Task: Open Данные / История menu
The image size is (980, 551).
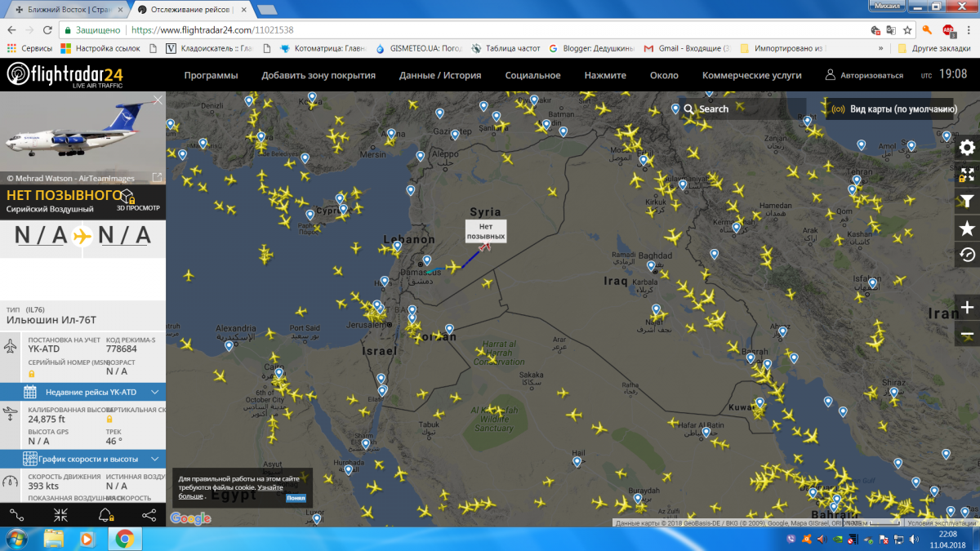Action: coord(440,75)
